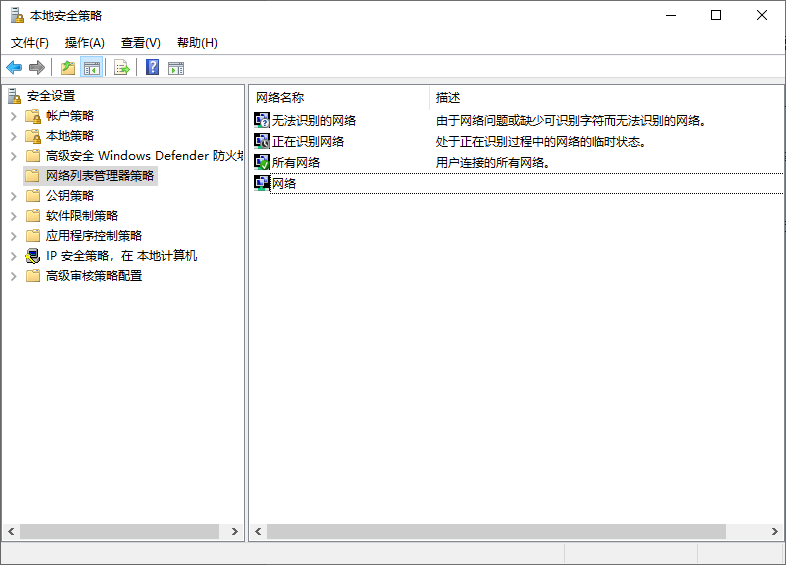The image size is (786, 565).
Task: Select the 无法识别的网络 entry icon
Action: pos(262,120)
